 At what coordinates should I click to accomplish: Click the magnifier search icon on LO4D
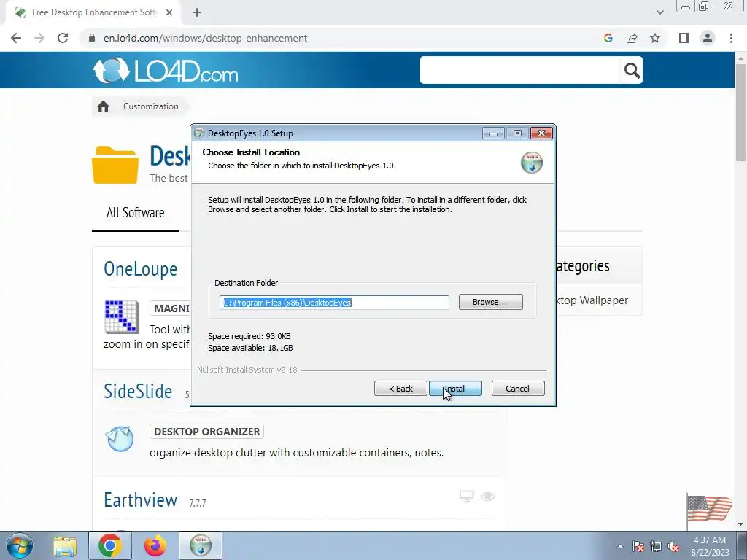click(632, 71)
